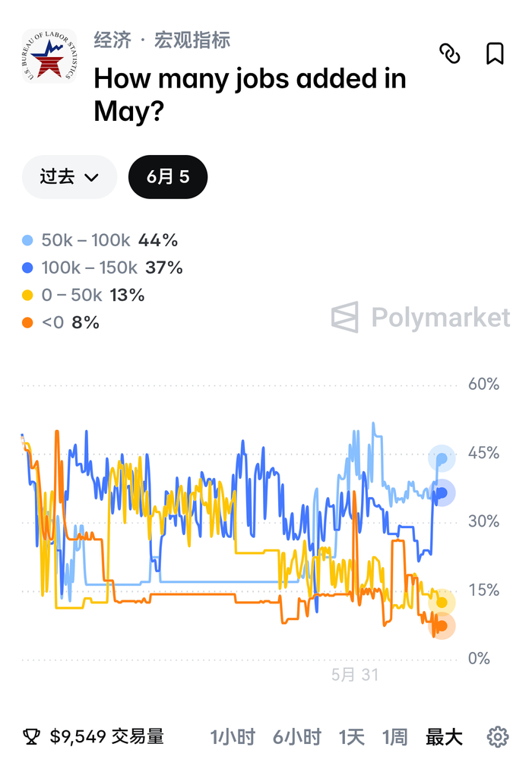Click the light blue 50k–100k legend swatch
This screenshot has height=766, width=532.
pos(28,240)
